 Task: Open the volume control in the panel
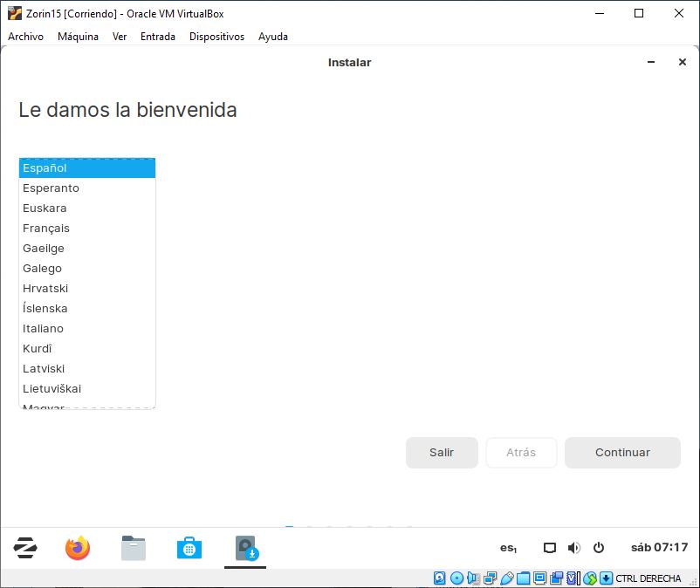click(x=573, y=548)
